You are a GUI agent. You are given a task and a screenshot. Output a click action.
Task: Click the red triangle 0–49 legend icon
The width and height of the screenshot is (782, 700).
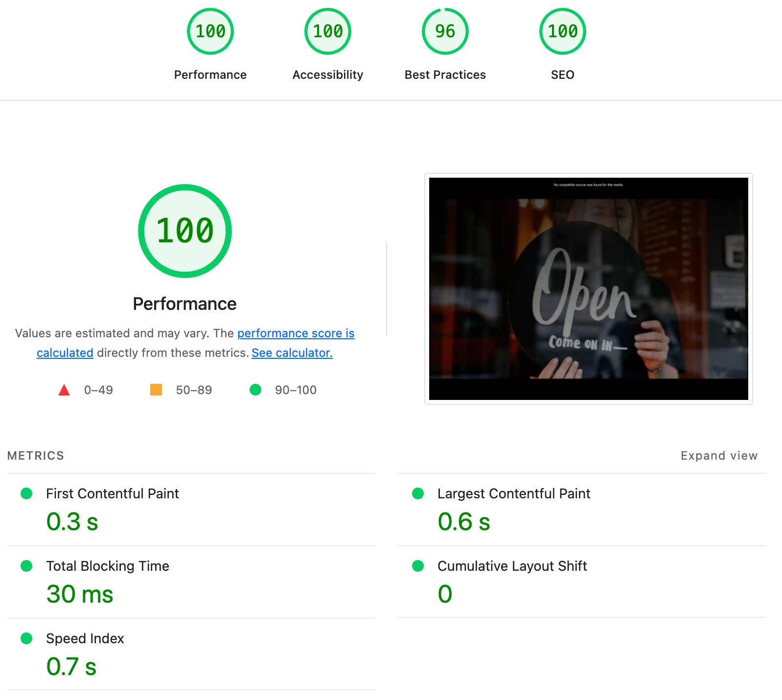(x=64, y=390)
